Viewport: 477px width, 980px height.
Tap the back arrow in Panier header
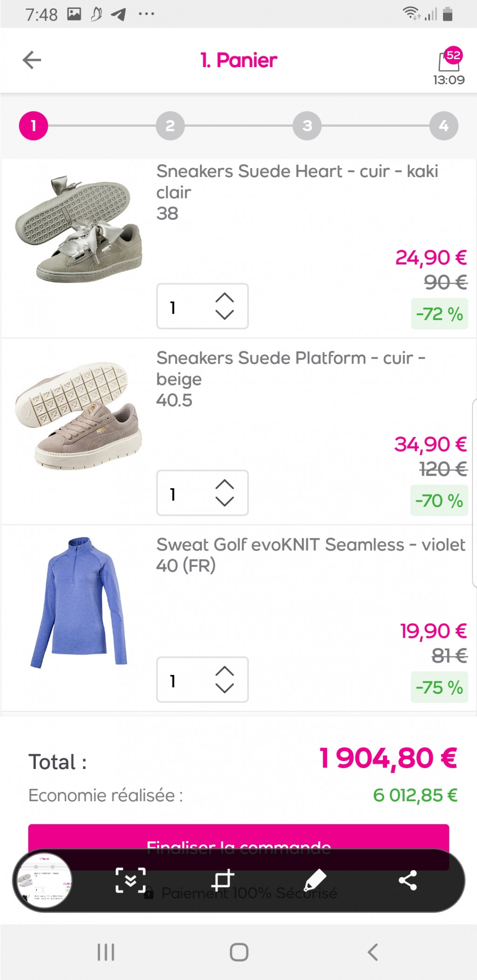coord(32,60)
